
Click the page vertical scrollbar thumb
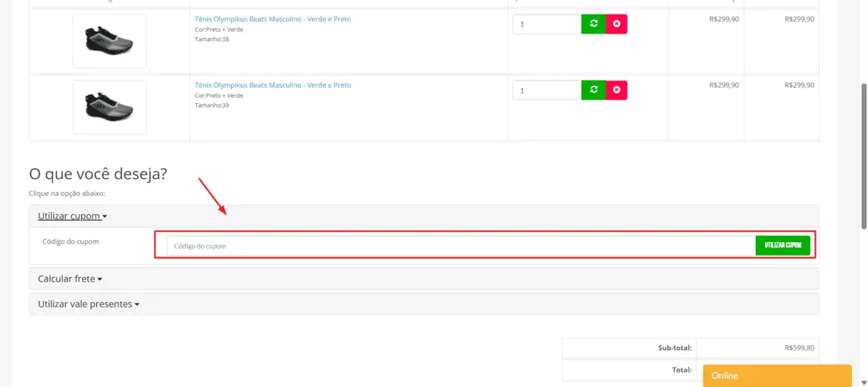(x=863, y=156)
